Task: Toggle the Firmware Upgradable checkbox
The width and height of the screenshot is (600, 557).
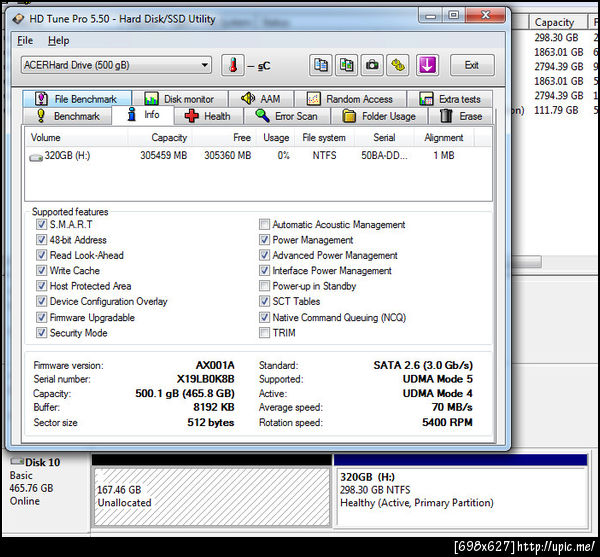Action: [41, 317]
